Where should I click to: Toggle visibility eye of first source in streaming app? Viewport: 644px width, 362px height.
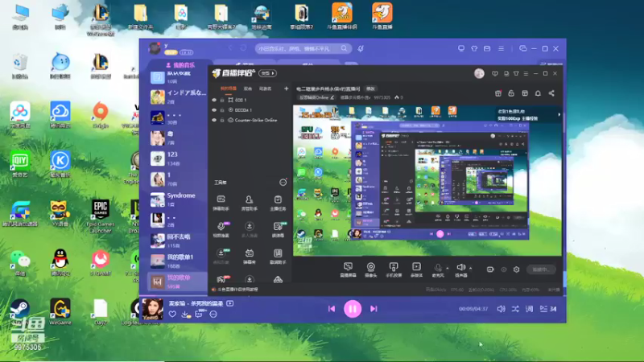click(x=214, y=100)
